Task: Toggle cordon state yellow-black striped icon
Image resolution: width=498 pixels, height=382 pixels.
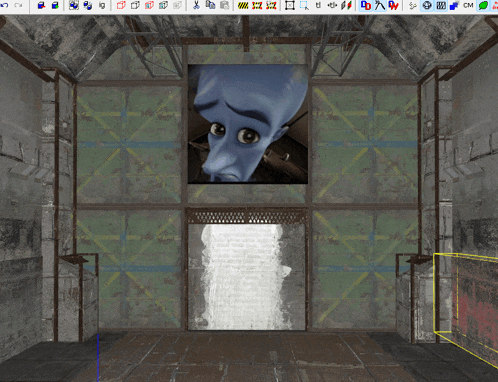Action: [243, 5]
